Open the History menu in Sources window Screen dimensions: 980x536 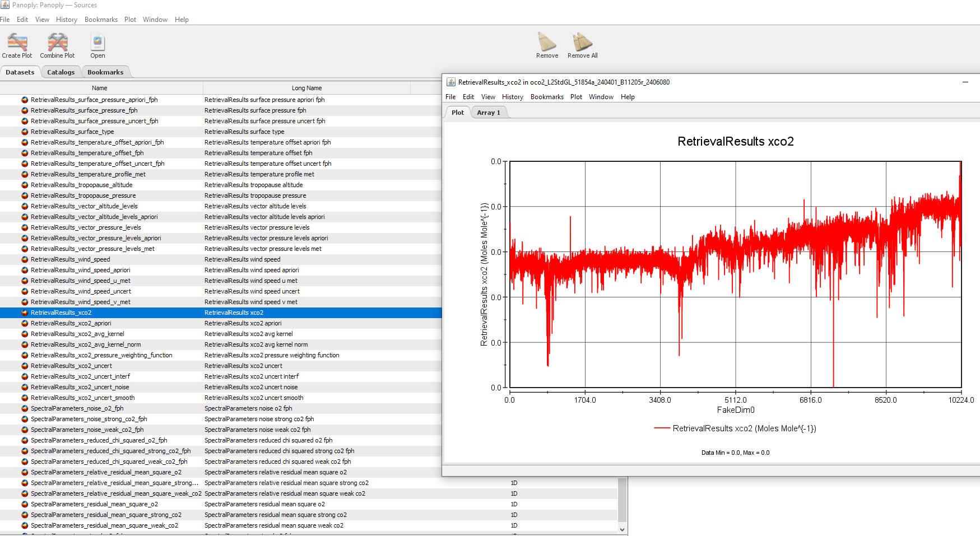click(x=67, y=20)
